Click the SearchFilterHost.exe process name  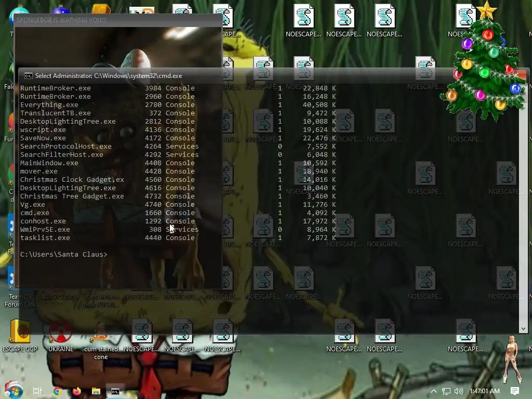[x=62, y=154]
